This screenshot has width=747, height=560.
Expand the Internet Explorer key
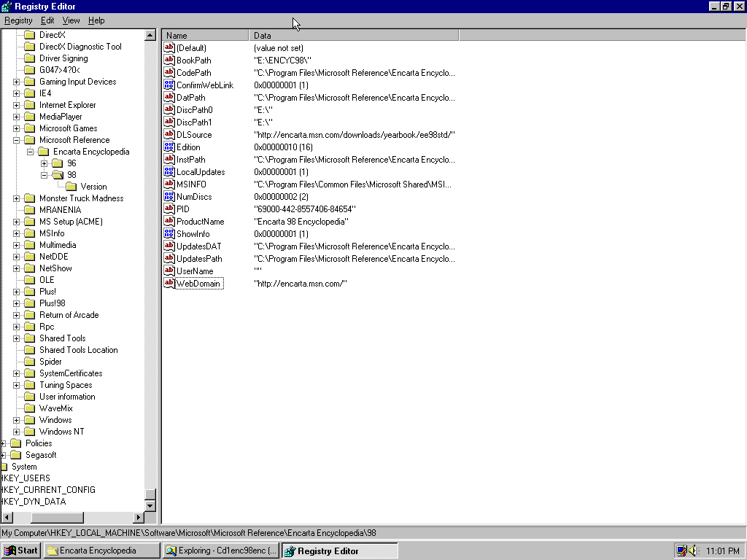16,105
